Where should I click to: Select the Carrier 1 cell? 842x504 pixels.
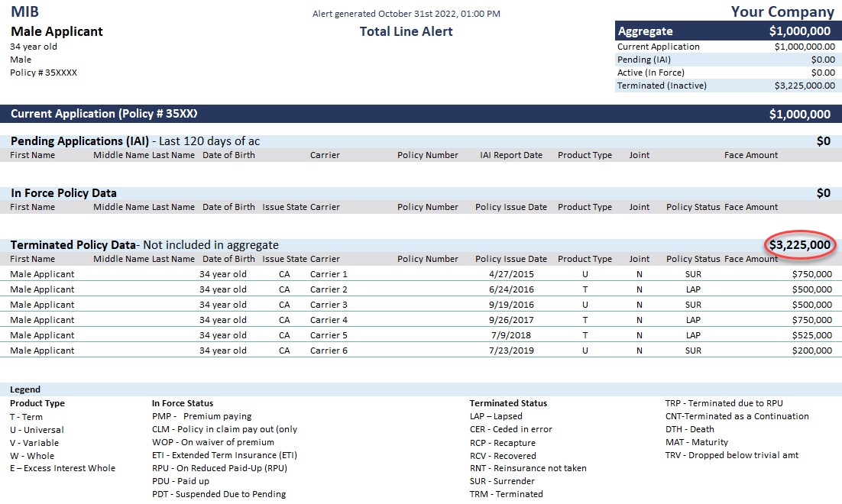pos(329,274)
